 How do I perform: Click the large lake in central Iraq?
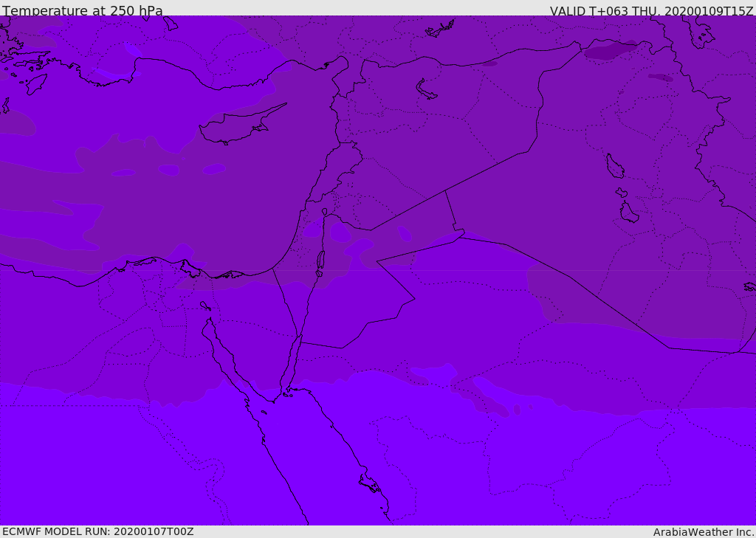[x=615, y=166]
